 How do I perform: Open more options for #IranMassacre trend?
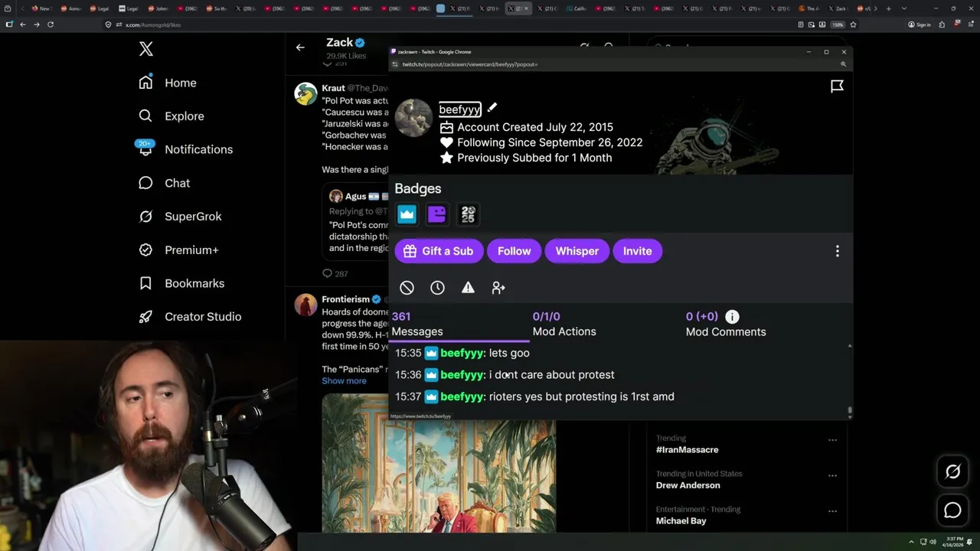832,440
